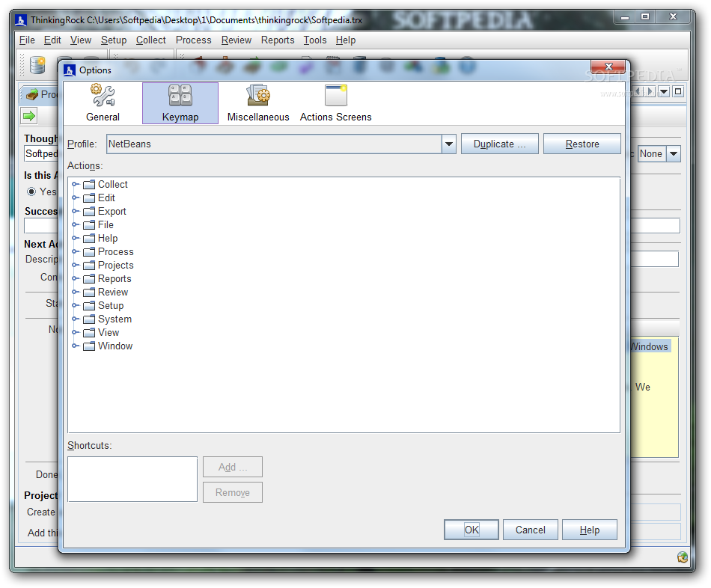The image size is (711, 588).
Task: Click the System folder icon
Action: coord(89,319)
